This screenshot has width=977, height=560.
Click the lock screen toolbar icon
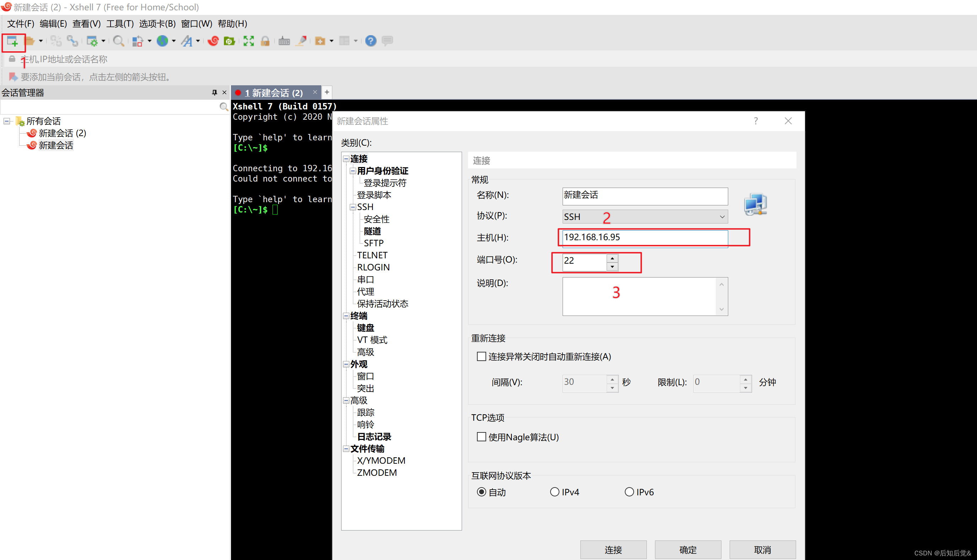click(265, 41)
